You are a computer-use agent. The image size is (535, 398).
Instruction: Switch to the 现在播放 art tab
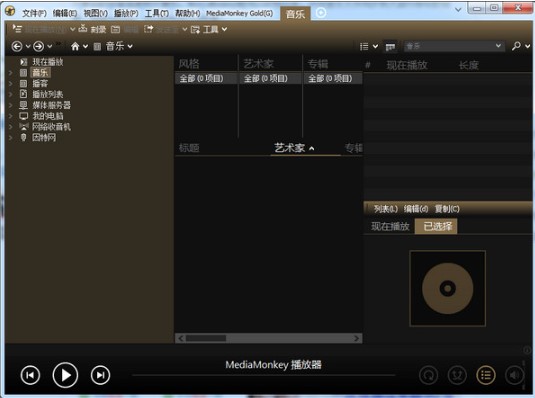390,226
